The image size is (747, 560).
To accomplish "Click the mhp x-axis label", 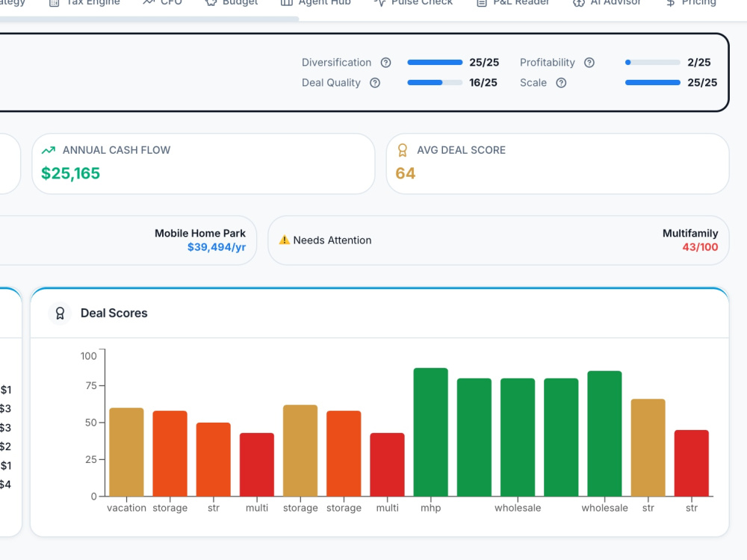I will tap(431, 508).
